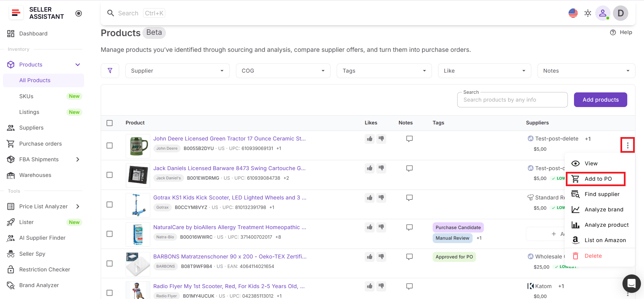Open the NaturalCare product thumbnail
The height and width of the screenshot is (299, 644).
[138, 234]
